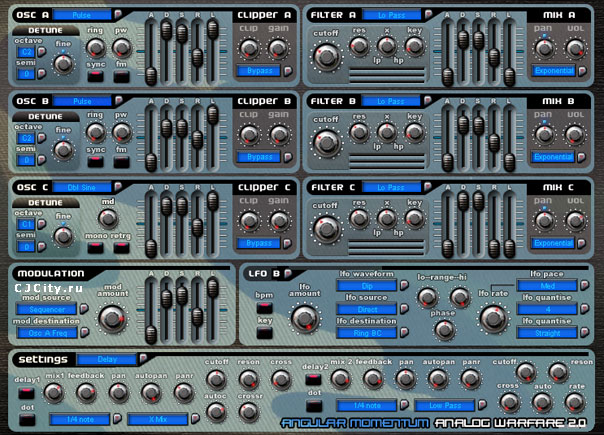Open the lfo source Direct menu
604x435 pixels.
[367, 309]
